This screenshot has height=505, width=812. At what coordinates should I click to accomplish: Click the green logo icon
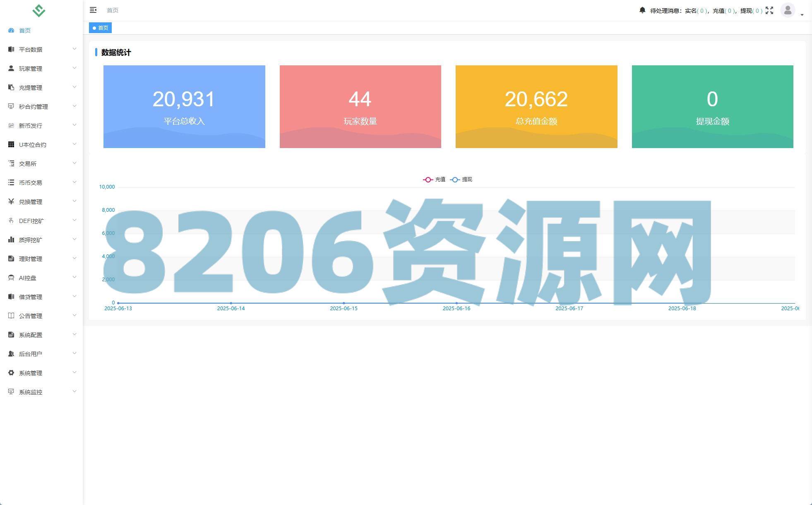[x=39, y=10]
